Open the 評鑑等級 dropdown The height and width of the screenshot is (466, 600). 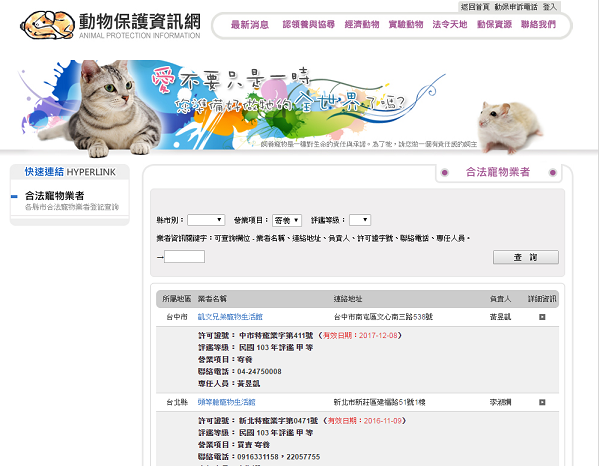(x=360, y=220)
